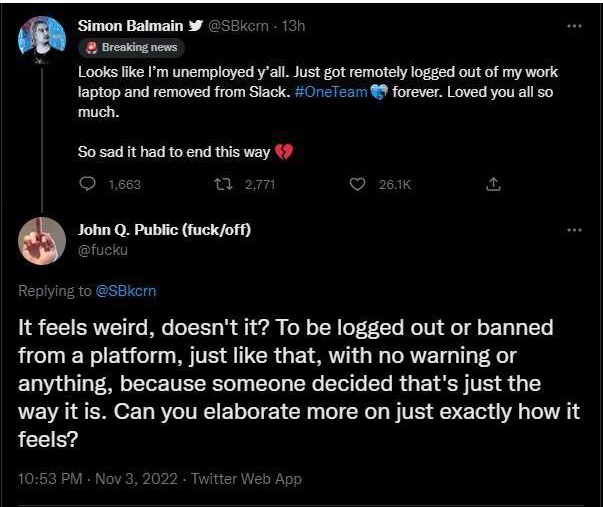This screenshot has height=507, width=603.
Task: Open John Q. Public's avatar
Action: tap(43, 241)
